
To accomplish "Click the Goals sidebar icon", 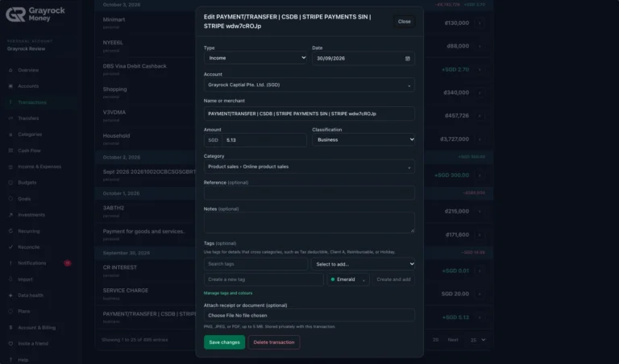I will tap(10, 199).
